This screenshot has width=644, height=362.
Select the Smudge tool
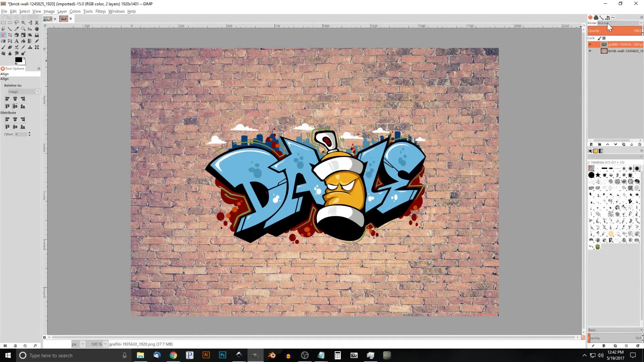[x=17, y=53]
